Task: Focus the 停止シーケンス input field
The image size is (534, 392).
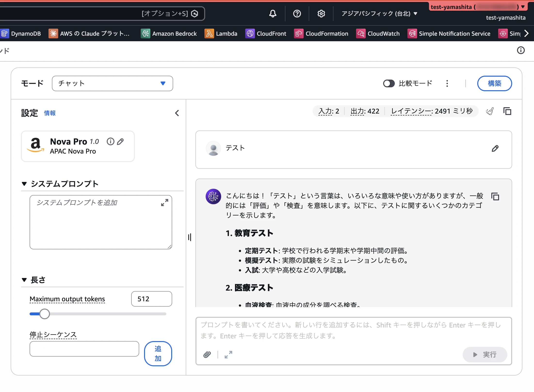Action: [x=84, y=349]
